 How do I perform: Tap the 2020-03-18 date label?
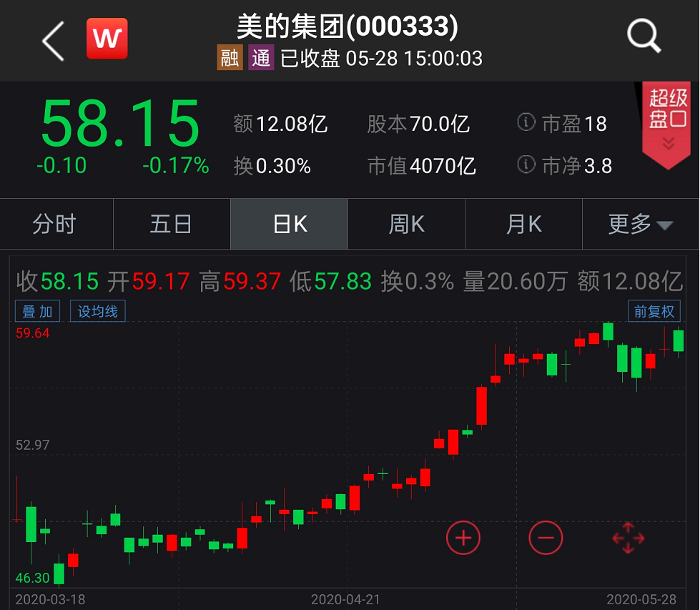tap(50, 599)
